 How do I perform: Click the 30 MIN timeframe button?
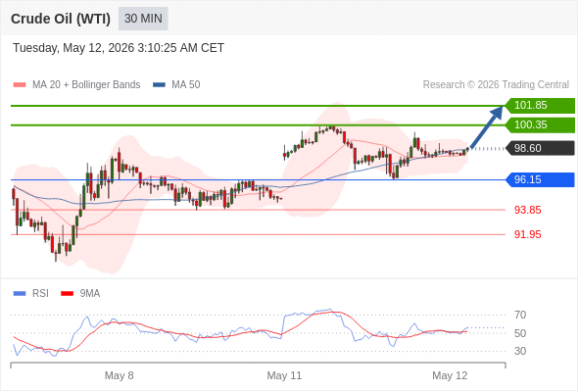(x=143, y=19)
